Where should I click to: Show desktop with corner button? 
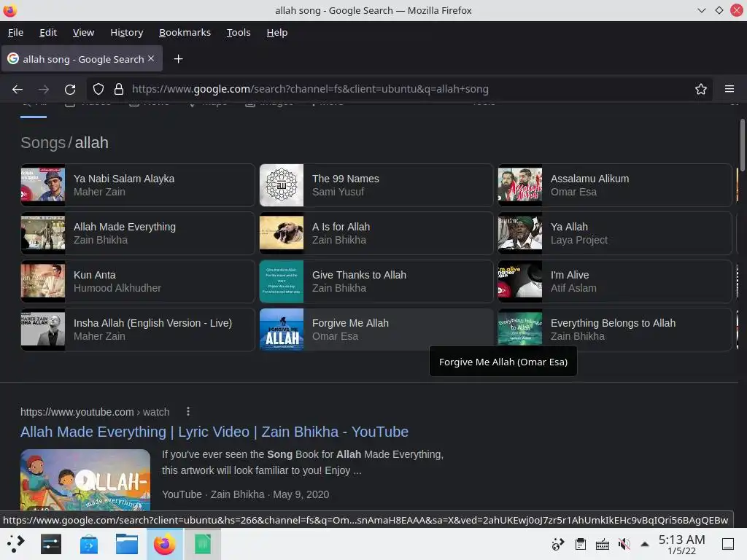[728, 544]
